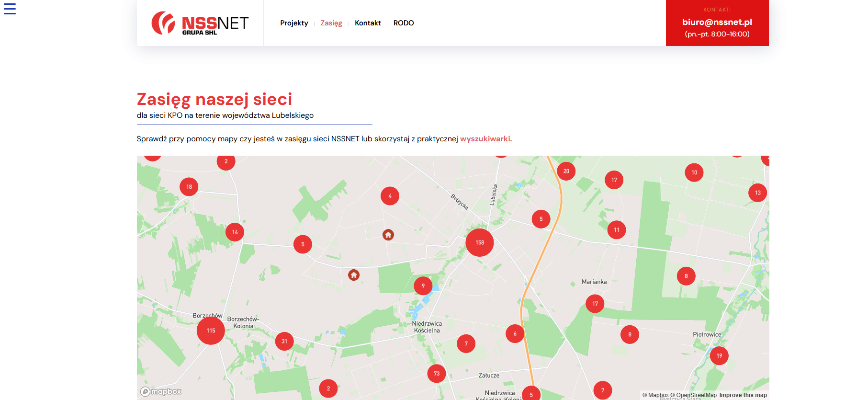Click the NSSNET logo
The height and width of the screenshot is (400, 868).
click(200, 23)
